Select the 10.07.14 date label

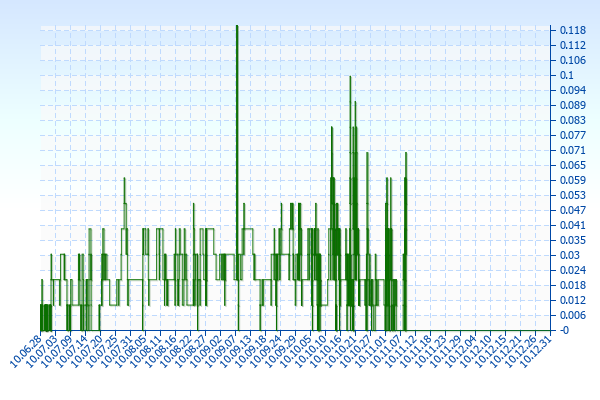[71, 351]
